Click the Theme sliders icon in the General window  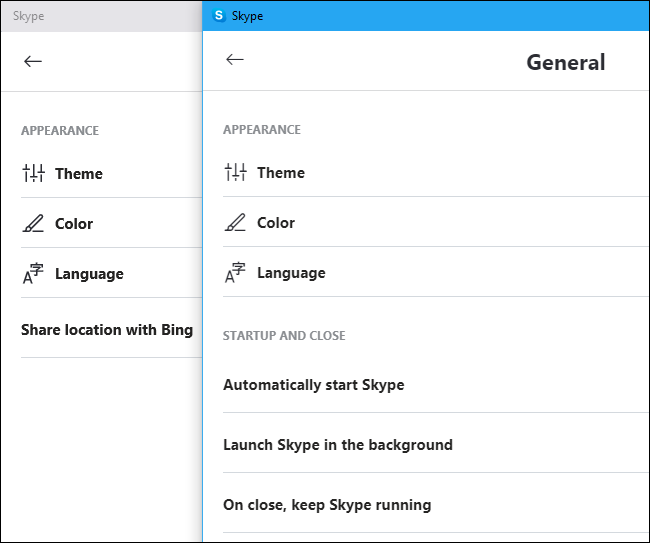236,172
